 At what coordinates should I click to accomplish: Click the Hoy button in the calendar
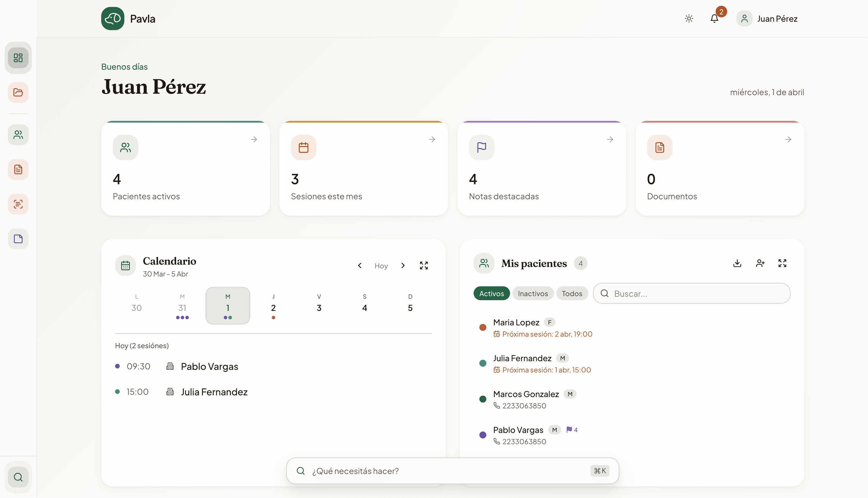tap(381, 265)
